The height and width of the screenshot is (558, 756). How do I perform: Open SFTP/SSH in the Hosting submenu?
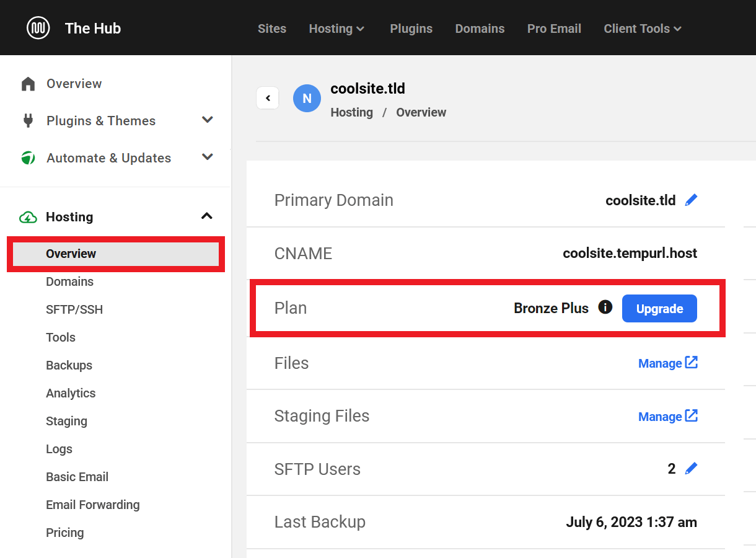(x=74, y=309)
